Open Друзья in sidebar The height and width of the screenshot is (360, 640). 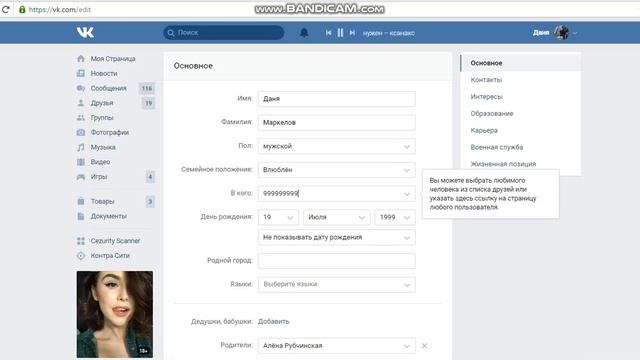(x=102, y=102)
